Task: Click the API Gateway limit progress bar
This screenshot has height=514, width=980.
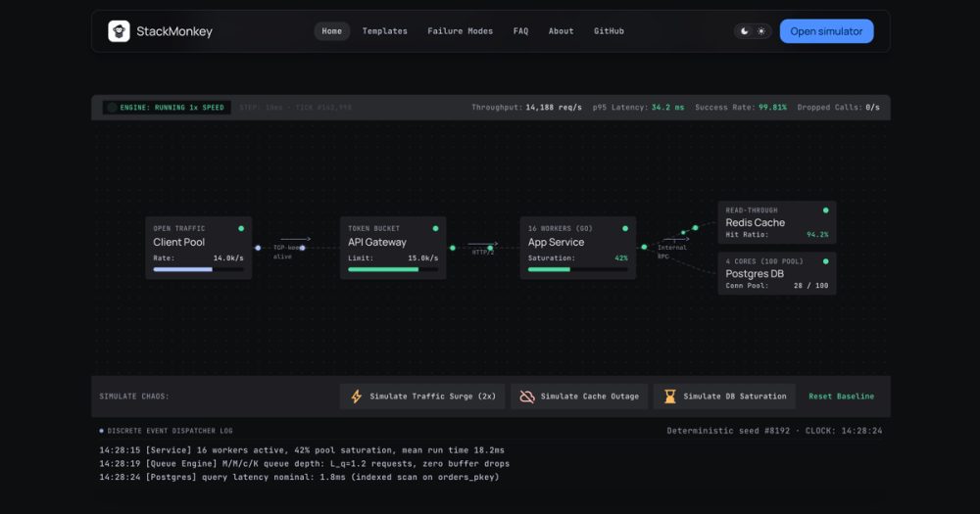Action: 393,270
